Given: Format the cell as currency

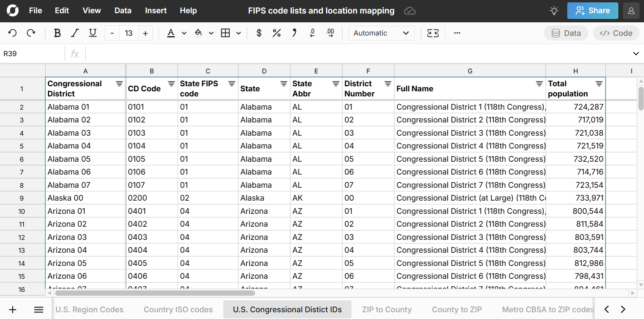Looking at the screenshot, I should 259,33.
